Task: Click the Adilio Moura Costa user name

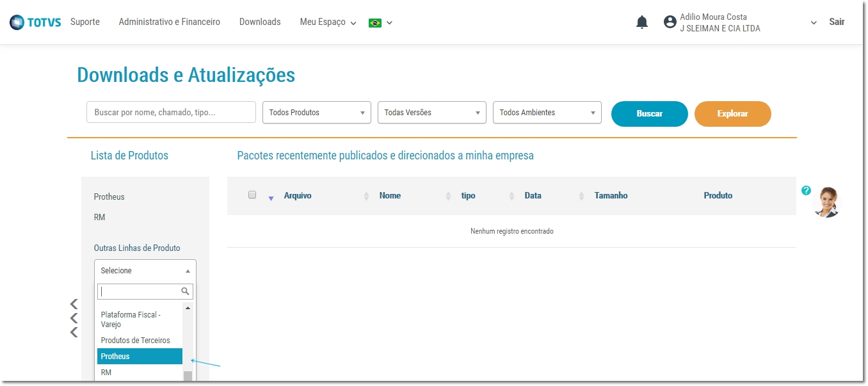Action: pos(713,17)
